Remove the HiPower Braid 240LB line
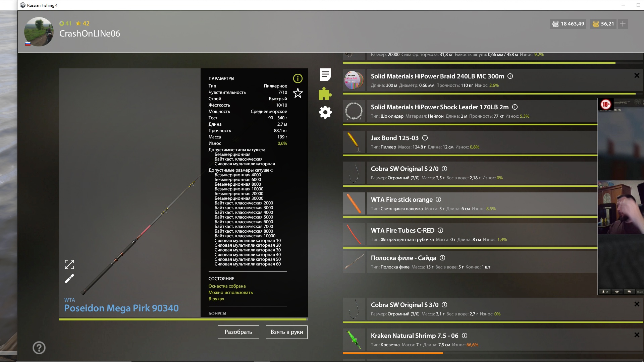 coord(637,76)
